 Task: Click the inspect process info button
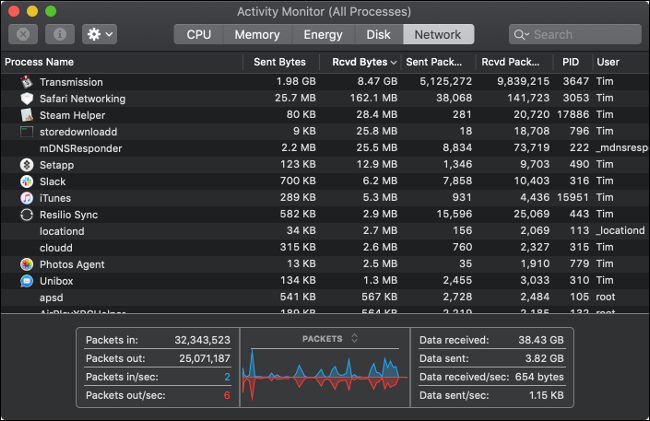(60, 34)
